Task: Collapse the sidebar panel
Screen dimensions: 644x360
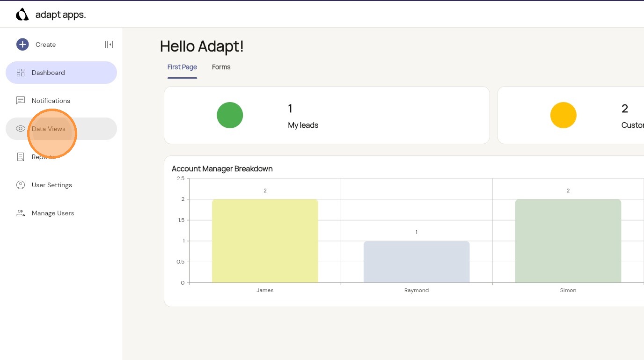Action: 109,44
